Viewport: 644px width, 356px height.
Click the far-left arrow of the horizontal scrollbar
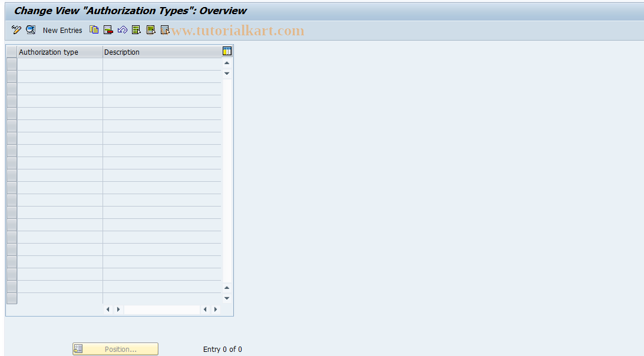pyautogui.click(x=108, y=310)
